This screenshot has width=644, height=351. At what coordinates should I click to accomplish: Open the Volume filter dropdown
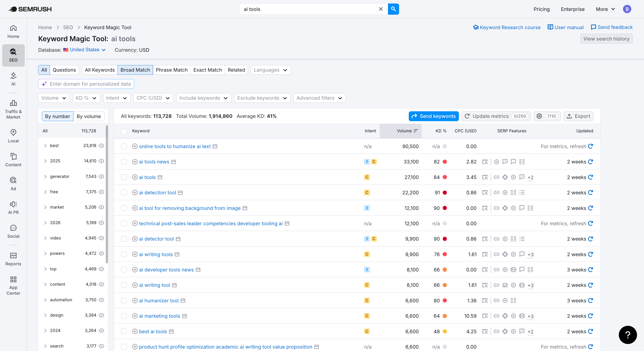54,98
